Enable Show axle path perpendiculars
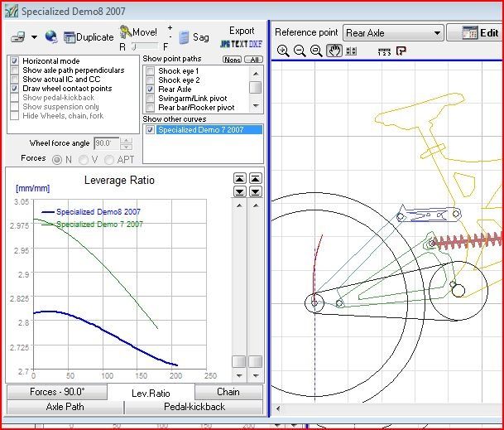This screenshot has width=504, height=430. pos(14,70)
